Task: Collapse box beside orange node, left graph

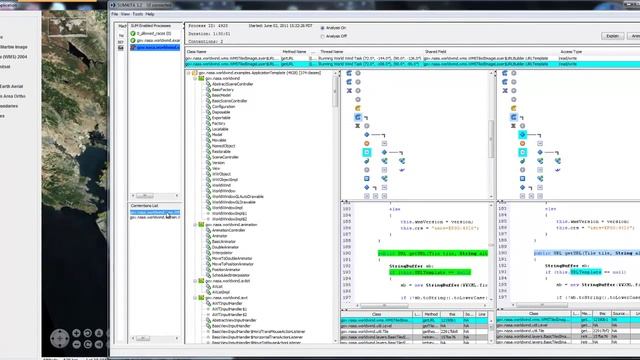Action: pyautogui.click(x=384, y=143)
